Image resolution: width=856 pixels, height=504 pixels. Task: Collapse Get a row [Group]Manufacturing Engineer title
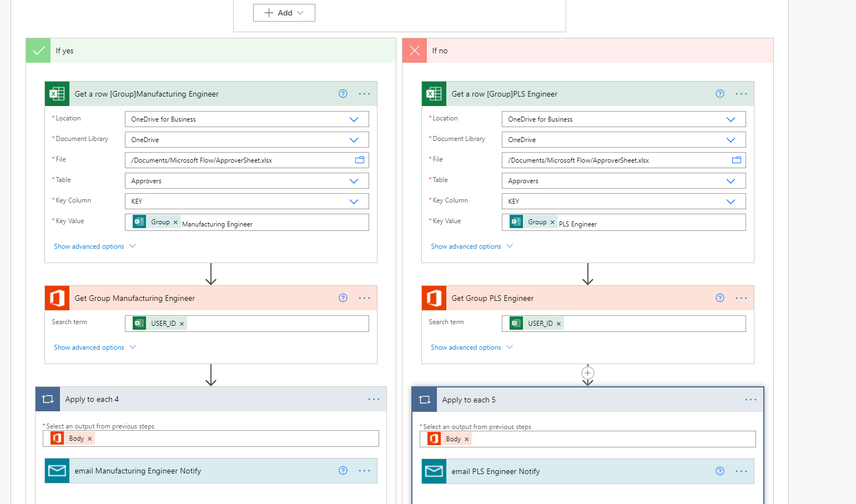coord(147,94)
